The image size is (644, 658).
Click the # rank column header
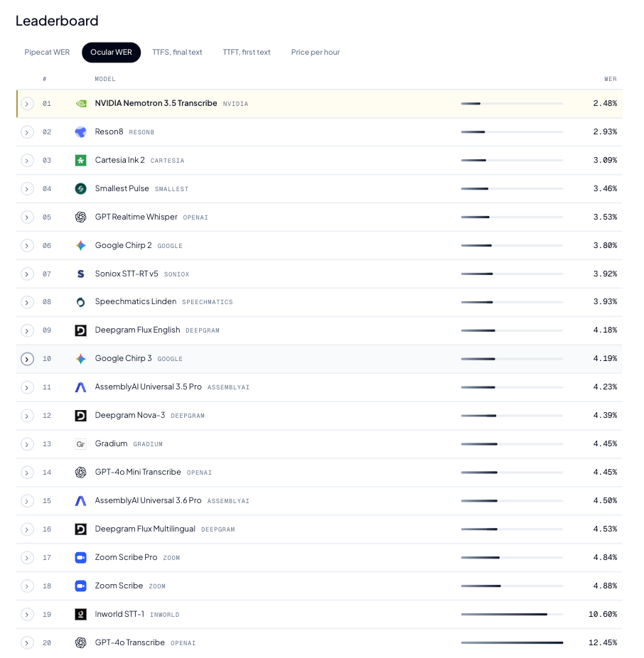(x=45, y=79)
